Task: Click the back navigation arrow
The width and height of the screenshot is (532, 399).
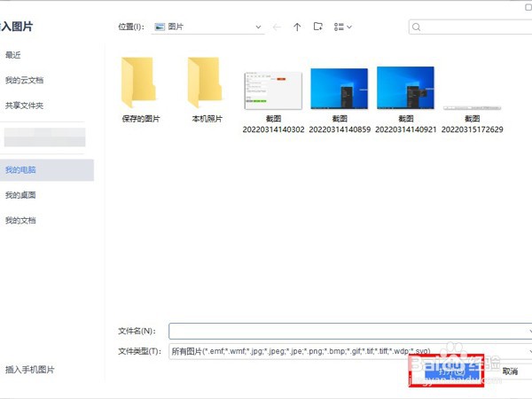Action: point(277,27)
